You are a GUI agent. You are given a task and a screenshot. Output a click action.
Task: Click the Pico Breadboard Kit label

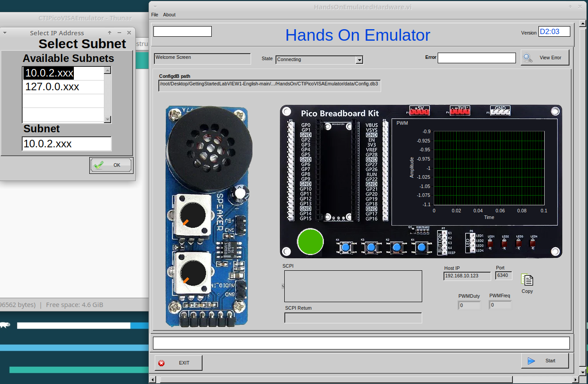tap(340, 113)
